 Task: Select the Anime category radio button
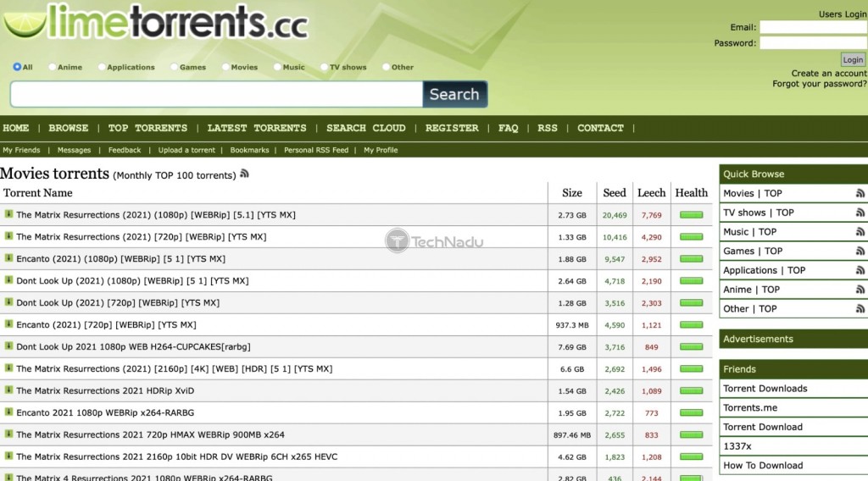pyautogui.click(x=52, y=67)
